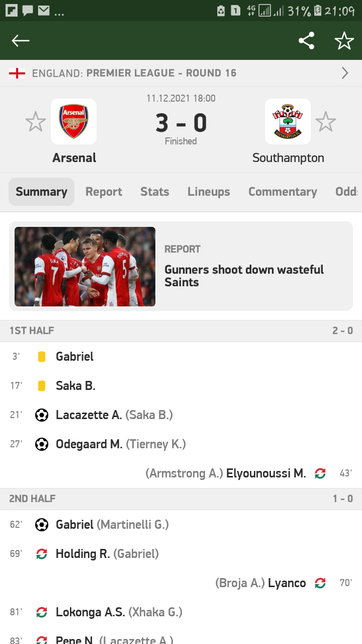
Task: Tap Gabriel's yellow card icon
Action: coord(42,357)
